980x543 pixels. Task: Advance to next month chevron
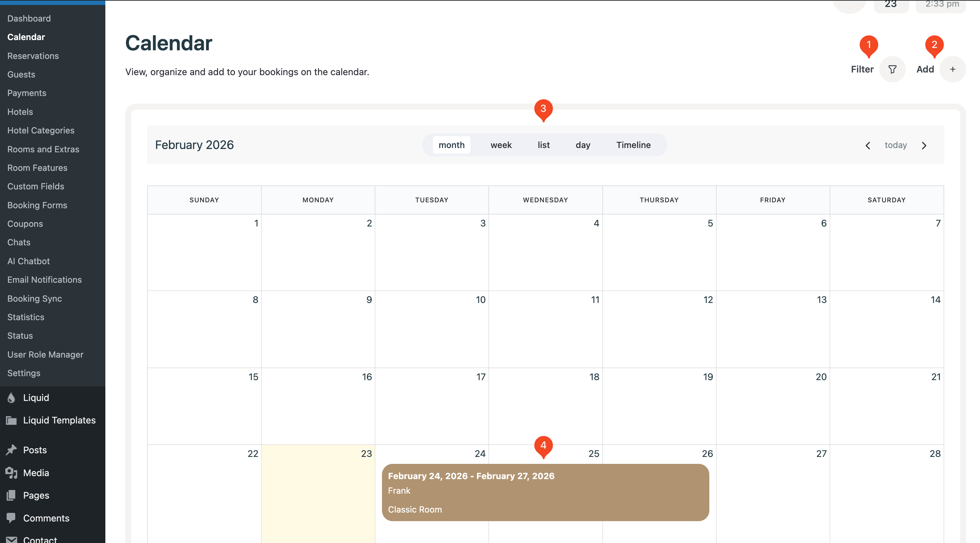click(924, 145)
